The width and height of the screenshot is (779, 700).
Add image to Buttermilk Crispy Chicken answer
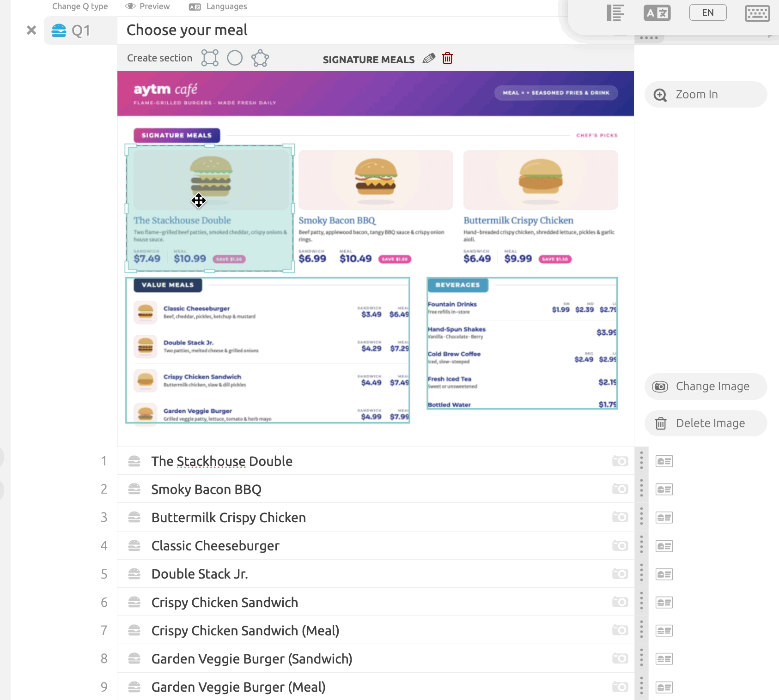click(620, 517)
